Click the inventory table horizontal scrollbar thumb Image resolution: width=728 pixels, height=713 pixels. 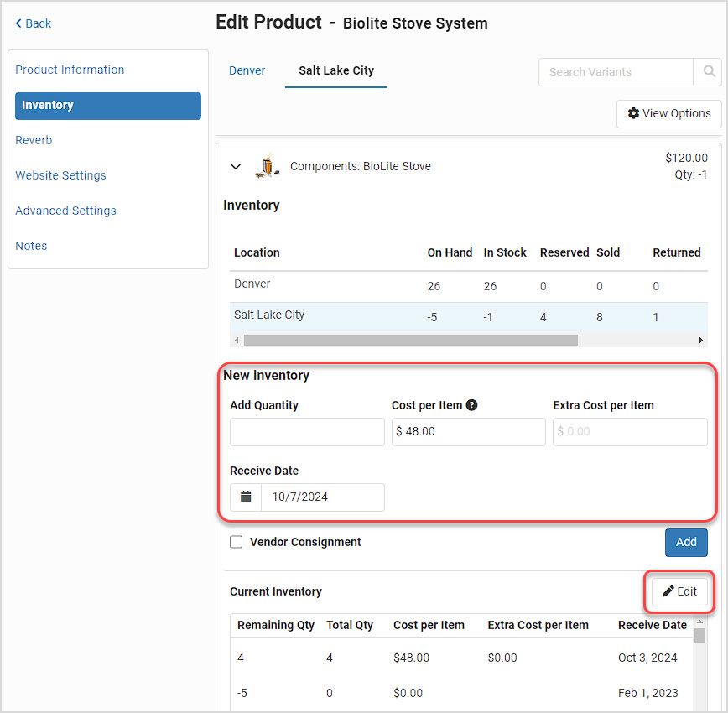pos(411,340)
